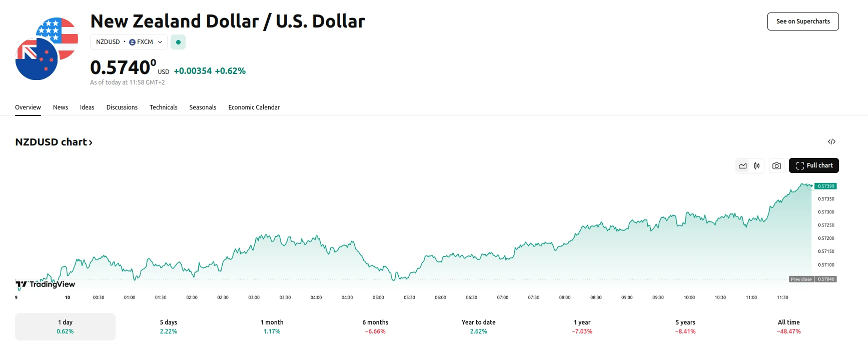Viewport: 868px width, 348px height.
Task: Toggle the All time timeframe
Action: tap(788, 326)
